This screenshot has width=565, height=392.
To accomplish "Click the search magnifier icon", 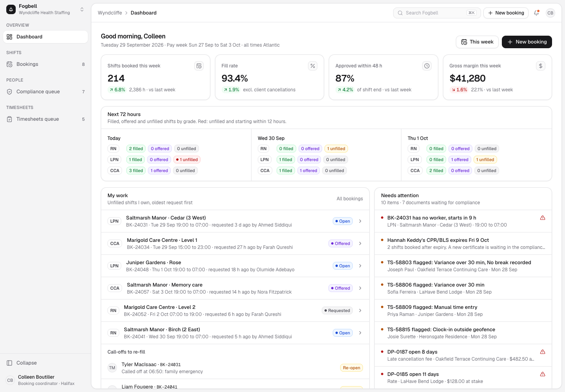I will [x=400, y=13].
